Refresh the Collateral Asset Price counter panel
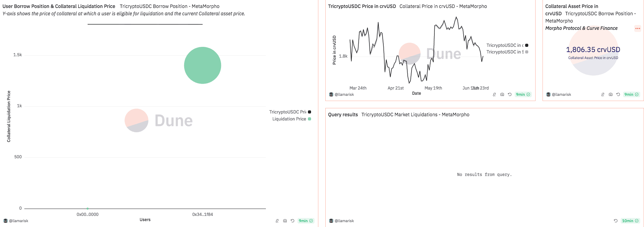The image size is (644, 227). click(618, 94)
